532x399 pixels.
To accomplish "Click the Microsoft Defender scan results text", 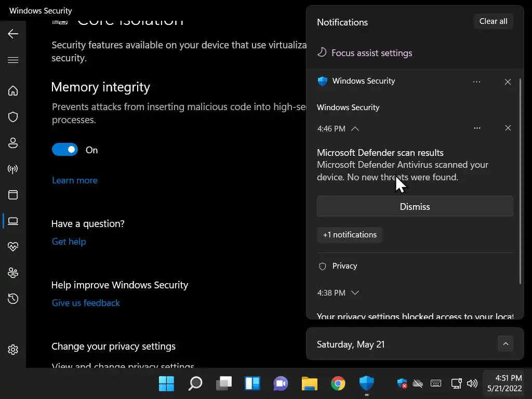I will tap(380, 153).
